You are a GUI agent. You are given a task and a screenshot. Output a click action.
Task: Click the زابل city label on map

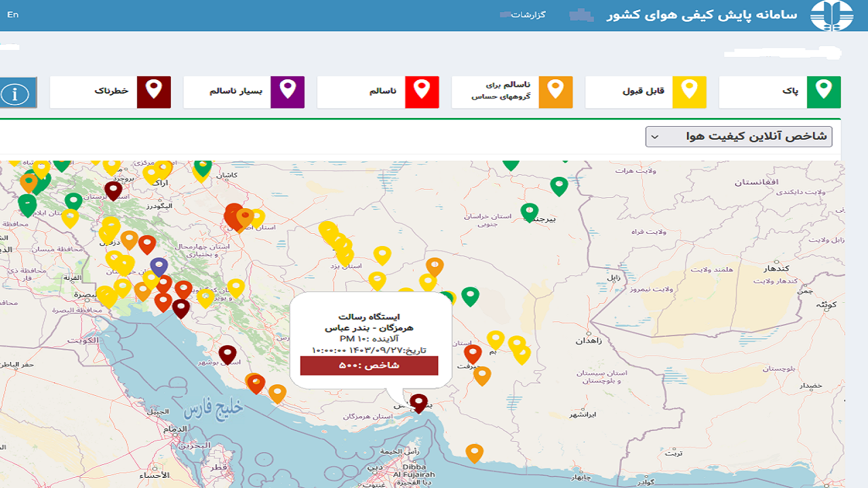613,277
